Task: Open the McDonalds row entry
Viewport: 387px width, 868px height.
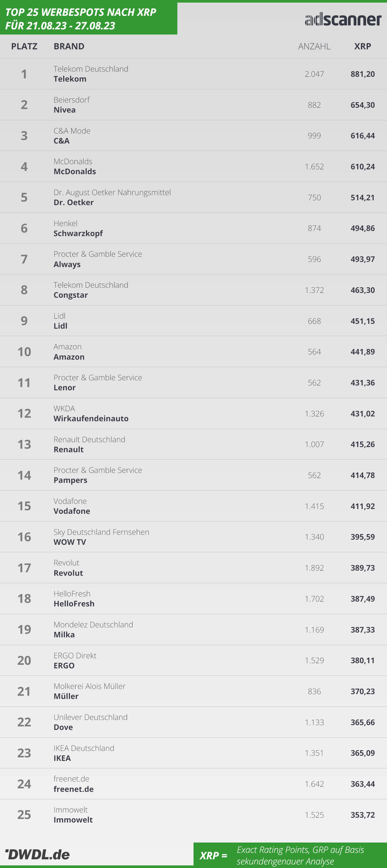Action: (193, 166)
